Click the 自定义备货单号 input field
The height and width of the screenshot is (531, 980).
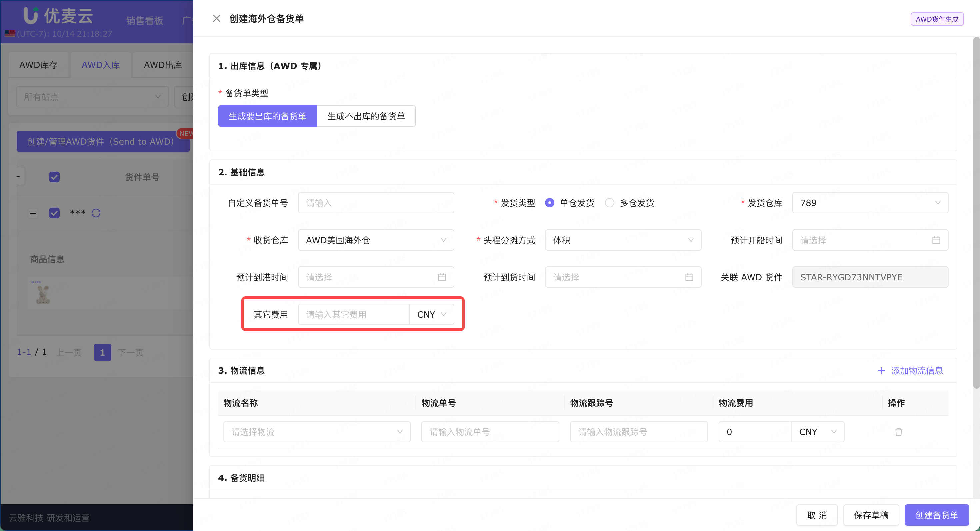click(x=376, y=203)
